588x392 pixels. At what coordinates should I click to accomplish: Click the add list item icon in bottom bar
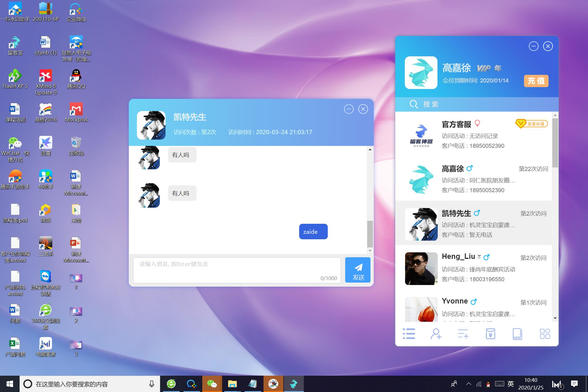click(x=463, y=334)
